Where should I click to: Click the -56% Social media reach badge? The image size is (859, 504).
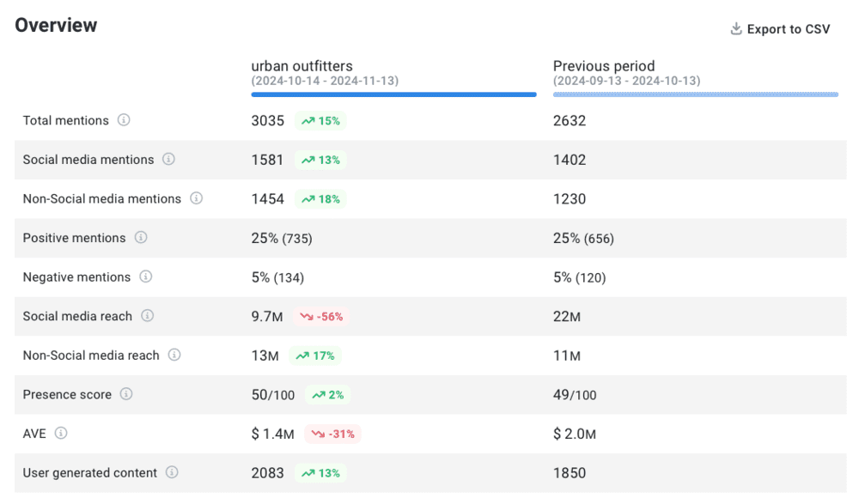(x=321, y=317)
